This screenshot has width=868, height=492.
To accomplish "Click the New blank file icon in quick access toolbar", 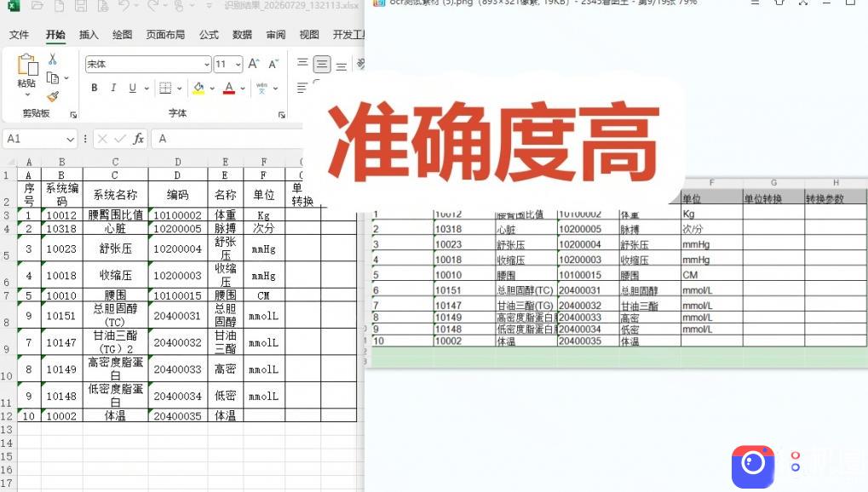I will (x=59, y=6).
